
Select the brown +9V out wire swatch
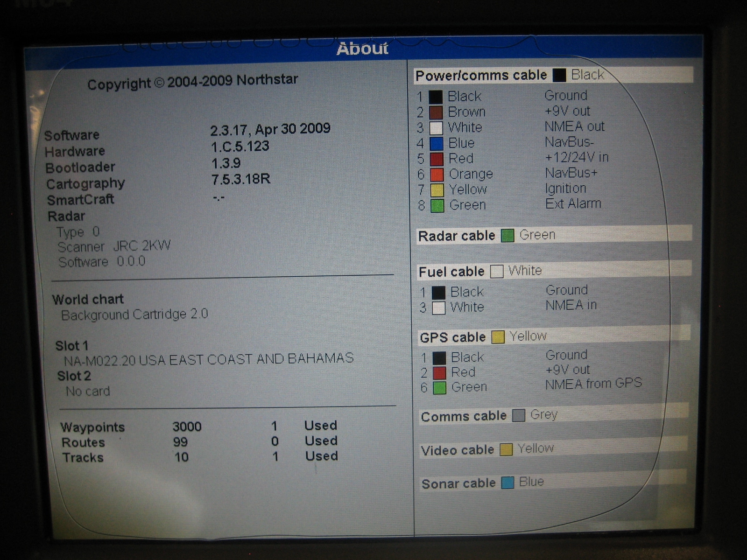tap(436, 112)
